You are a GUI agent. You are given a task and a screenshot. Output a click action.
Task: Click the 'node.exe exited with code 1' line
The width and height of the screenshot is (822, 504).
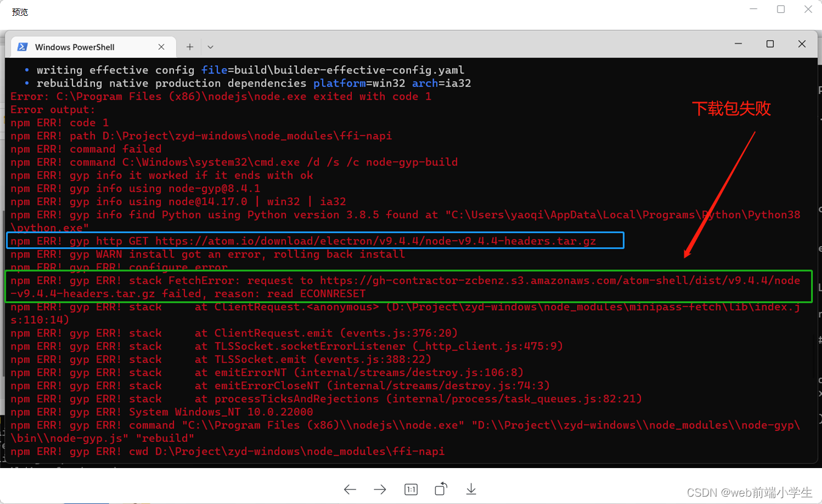(x=221, y=96)
